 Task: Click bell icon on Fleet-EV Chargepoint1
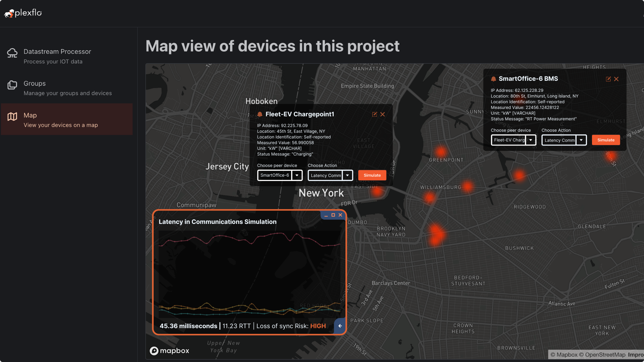(x=260, y=114)
